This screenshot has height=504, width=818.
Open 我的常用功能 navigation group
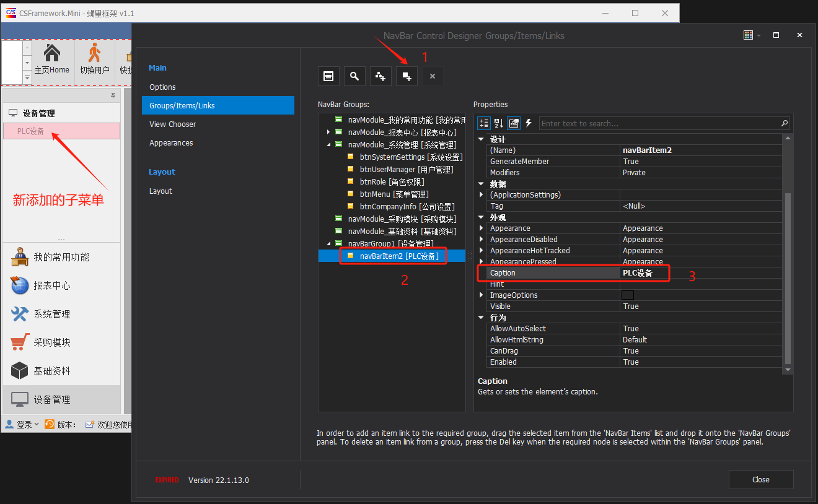point(62,257)
